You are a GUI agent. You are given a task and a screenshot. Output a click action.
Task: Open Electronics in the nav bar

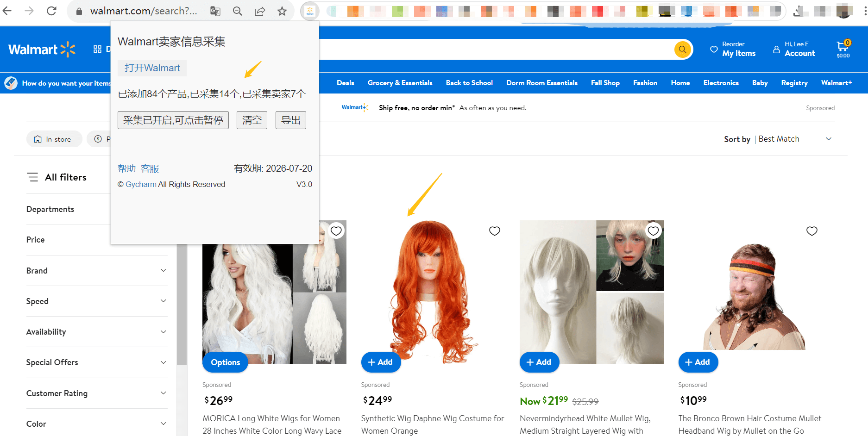pyautogui.click(x=721, y=83)
